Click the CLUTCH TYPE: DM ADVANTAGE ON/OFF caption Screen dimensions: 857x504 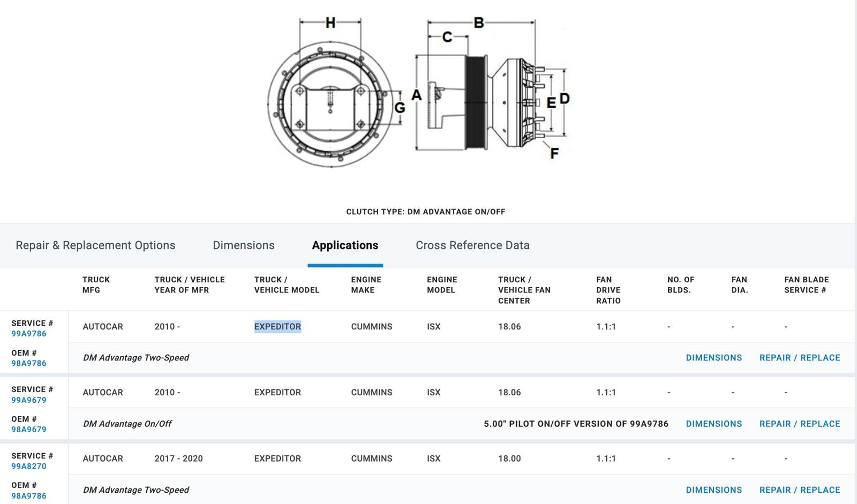pyautogui.click(x=426, y=212)
